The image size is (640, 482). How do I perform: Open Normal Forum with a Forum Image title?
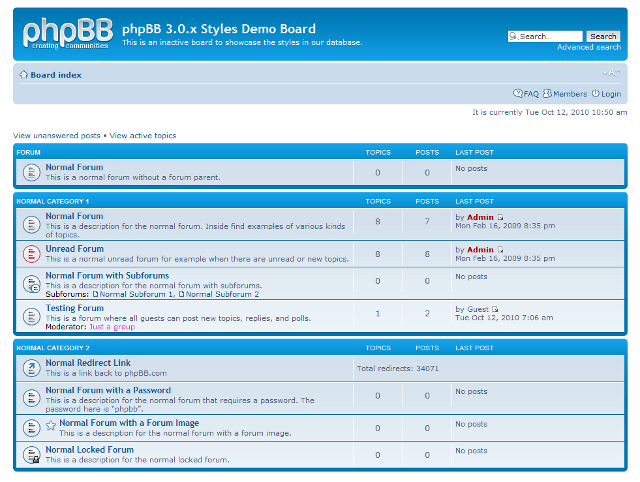tap(129, 423)
